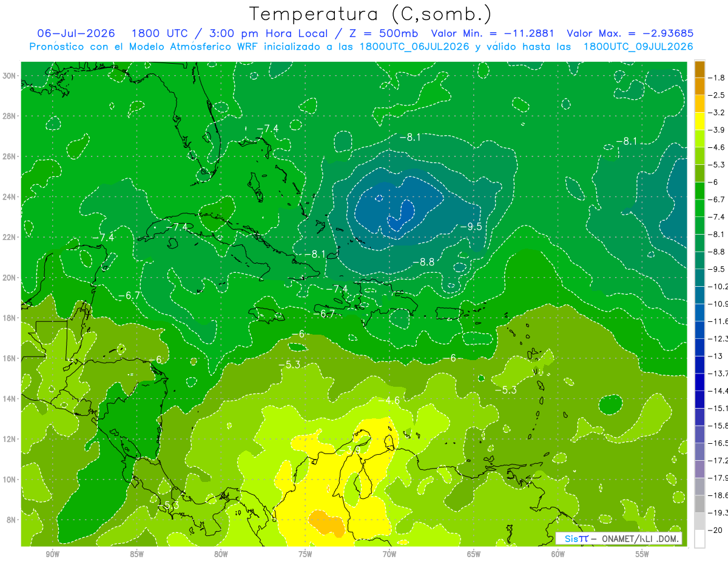728x562 pixels.
Task: Click the 60W longitude axis label
Action: [558, 554]
